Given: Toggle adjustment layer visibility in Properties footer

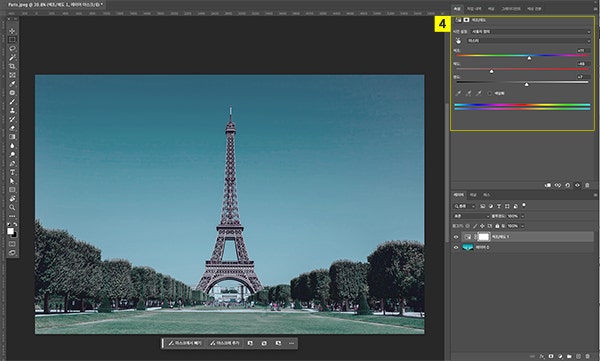Looking at the screenshot, I should (577, 185).
